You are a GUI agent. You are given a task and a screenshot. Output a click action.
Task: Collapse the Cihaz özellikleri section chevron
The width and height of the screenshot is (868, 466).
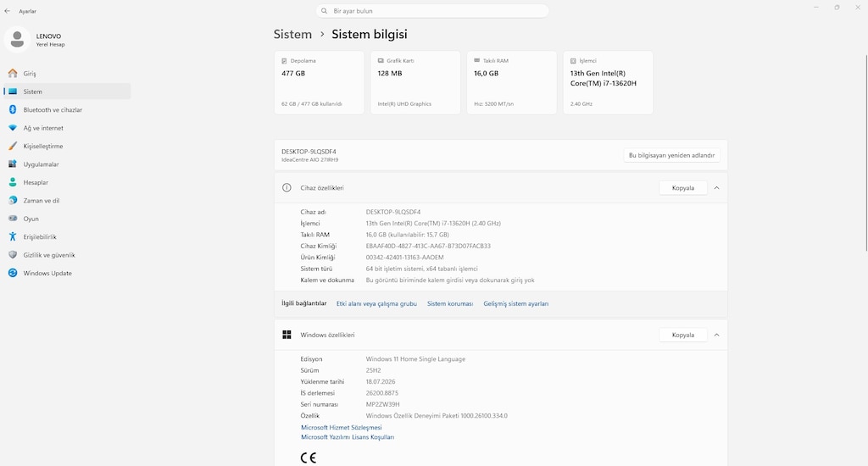tap(716, 188)
